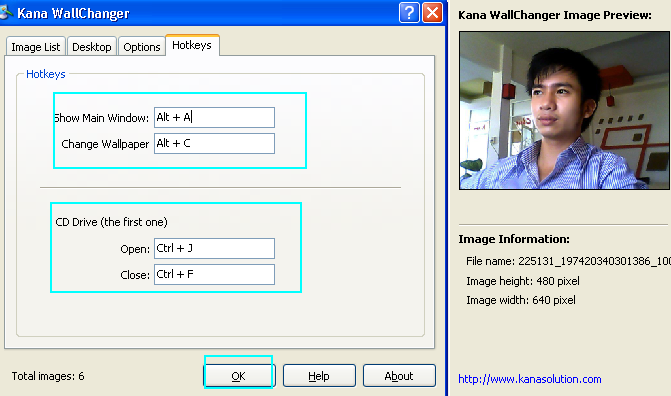Click the Show Main Window hotkey field
Screen dimensions: 671x396
214,117
